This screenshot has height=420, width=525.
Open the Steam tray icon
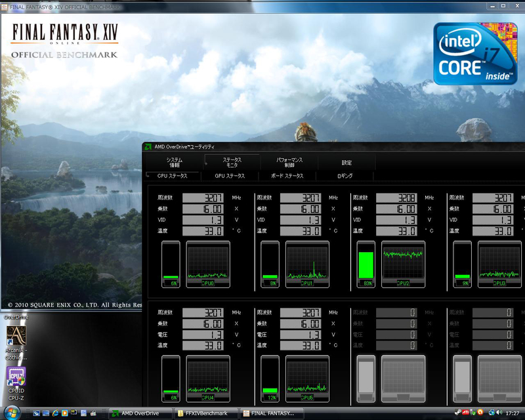(x=457, y=413)
